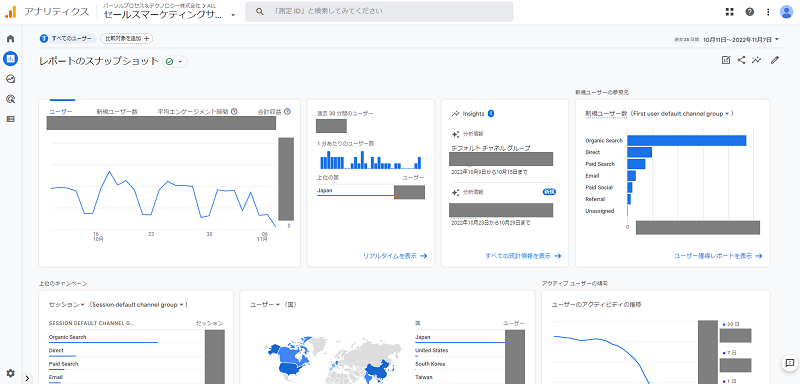Expand the left sidebar arrow
800x384 pixels.
[28, 378]
